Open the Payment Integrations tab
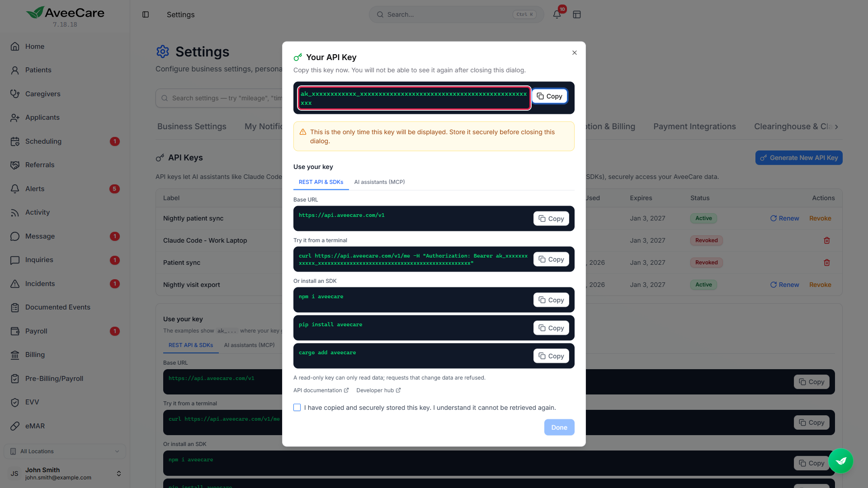The image size is (868, 488). tap(694, 127)
